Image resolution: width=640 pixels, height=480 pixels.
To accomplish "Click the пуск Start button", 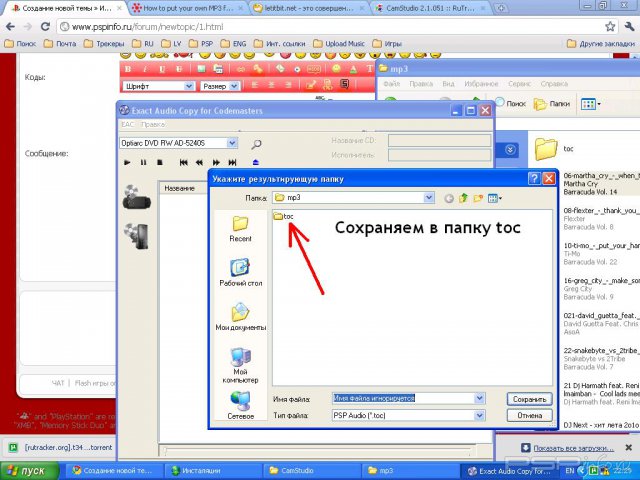I will (27, 470).
